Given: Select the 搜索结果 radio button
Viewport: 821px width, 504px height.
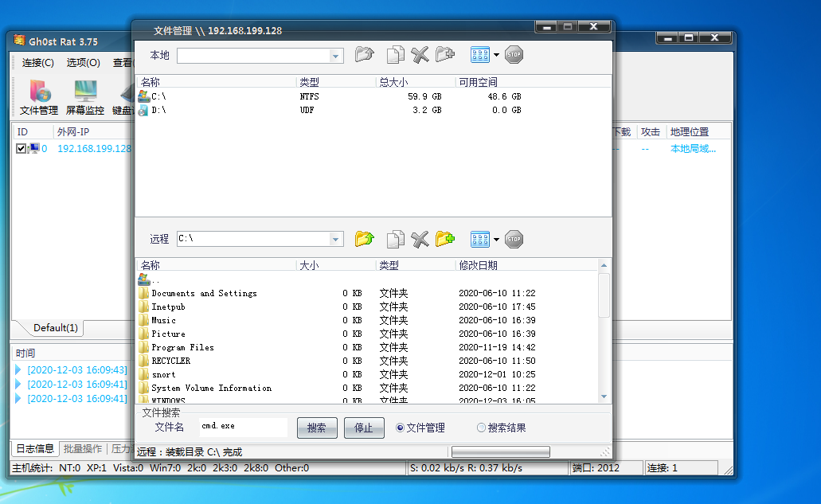Looking at the screenshot, I should click(x=481, y=428).
